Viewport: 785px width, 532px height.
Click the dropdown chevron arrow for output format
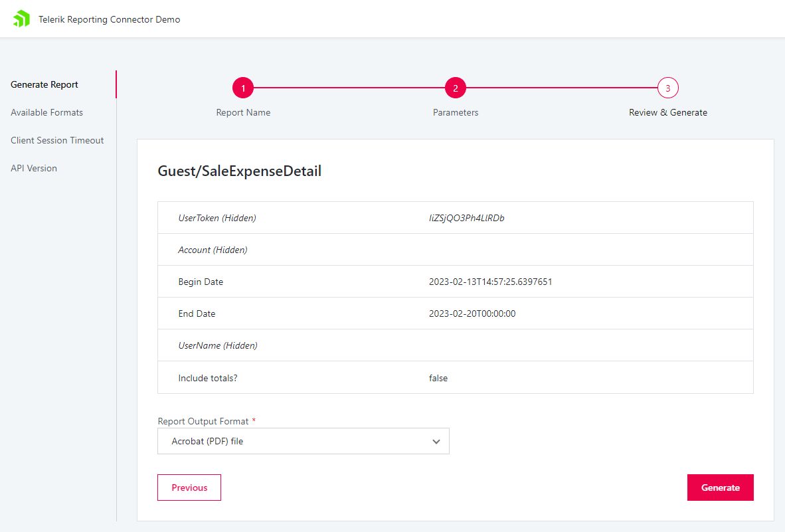(x=436, y=442)
